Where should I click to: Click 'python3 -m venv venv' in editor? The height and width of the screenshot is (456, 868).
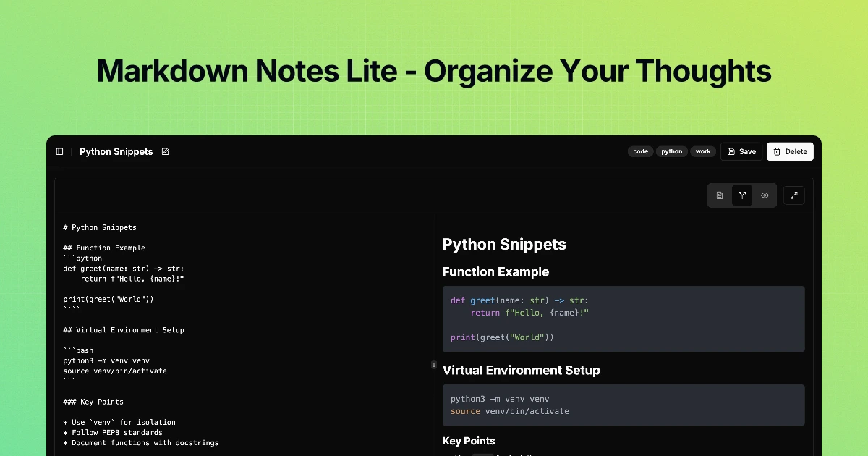pyautogui.click(x=106, y=360)
